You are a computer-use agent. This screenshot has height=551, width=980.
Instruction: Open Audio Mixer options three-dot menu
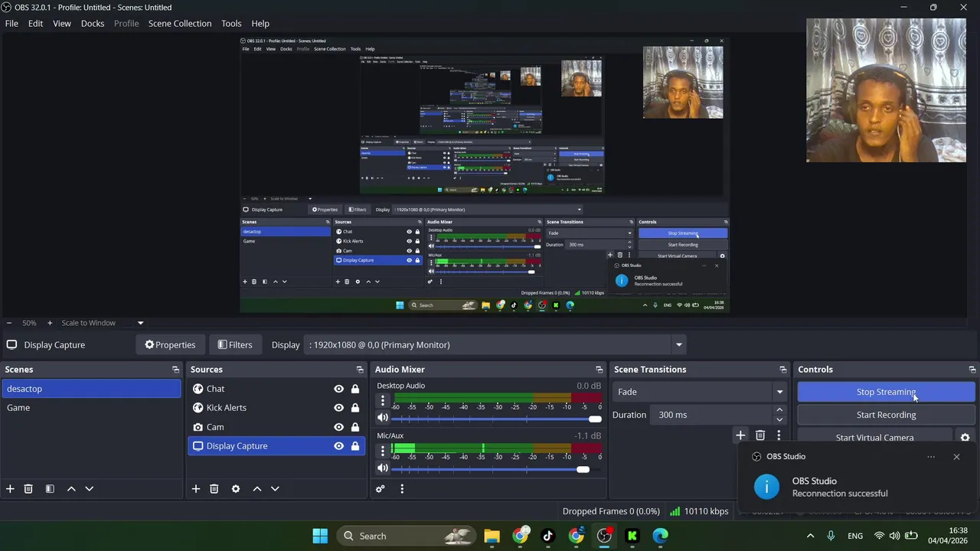[402, 489]
